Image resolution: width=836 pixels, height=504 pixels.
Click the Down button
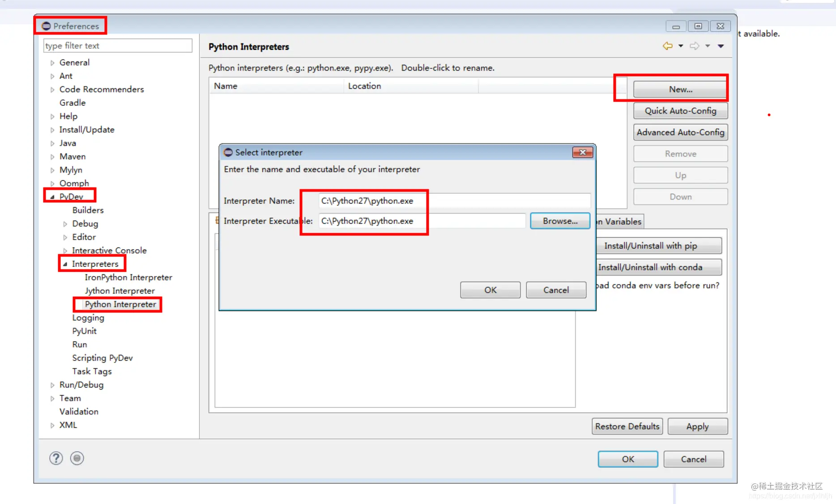680,196
